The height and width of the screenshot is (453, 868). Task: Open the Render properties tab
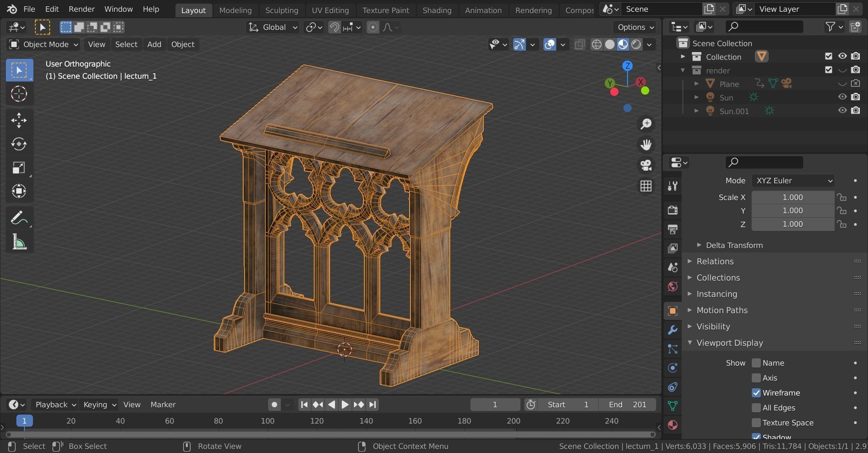673,210
